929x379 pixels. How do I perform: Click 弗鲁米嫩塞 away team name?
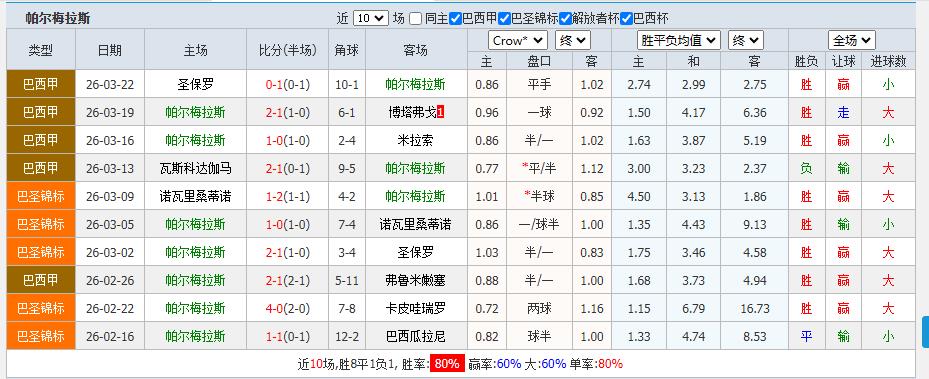pyautogui.click(x=416, y=280)
